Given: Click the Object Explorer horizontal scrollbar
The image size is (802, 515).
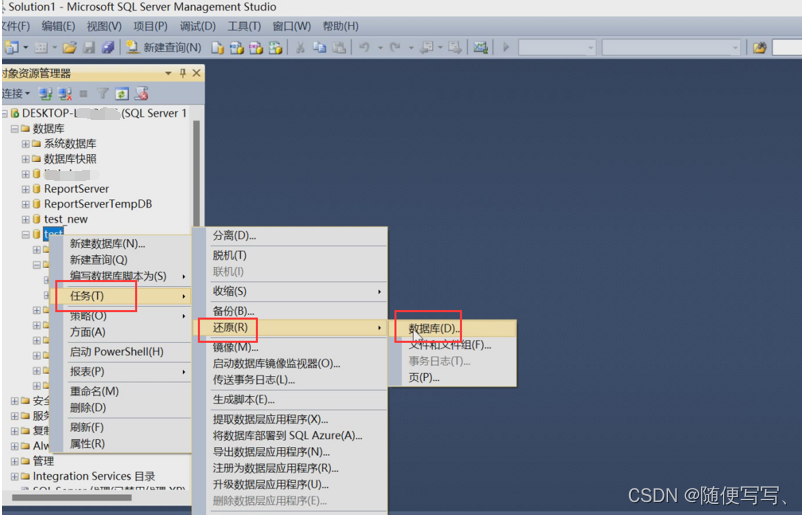Looking at the screenshot, I should point(72,498).
